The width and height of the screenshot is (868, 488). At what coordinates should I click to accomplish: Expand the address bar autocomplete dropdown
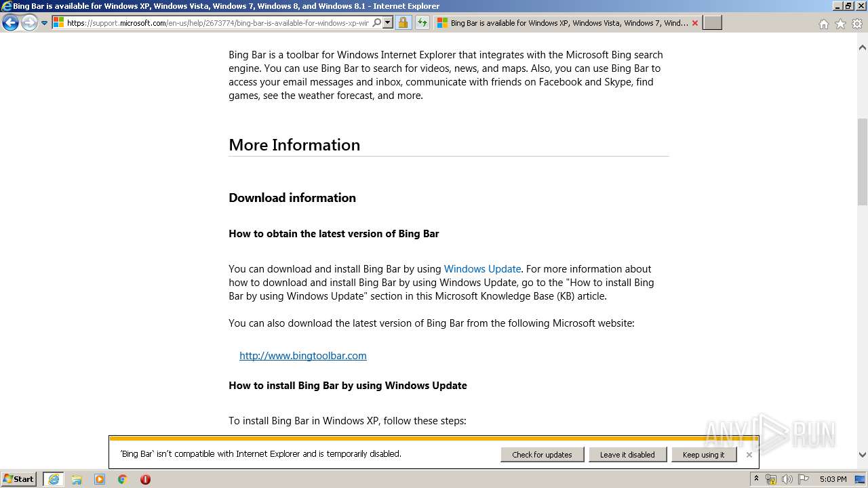coord(388,23)
